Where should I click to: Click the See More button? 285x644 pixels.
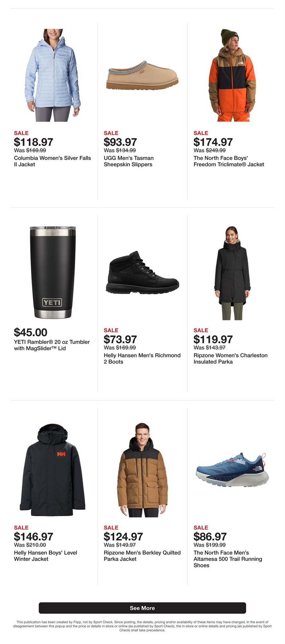142,608
